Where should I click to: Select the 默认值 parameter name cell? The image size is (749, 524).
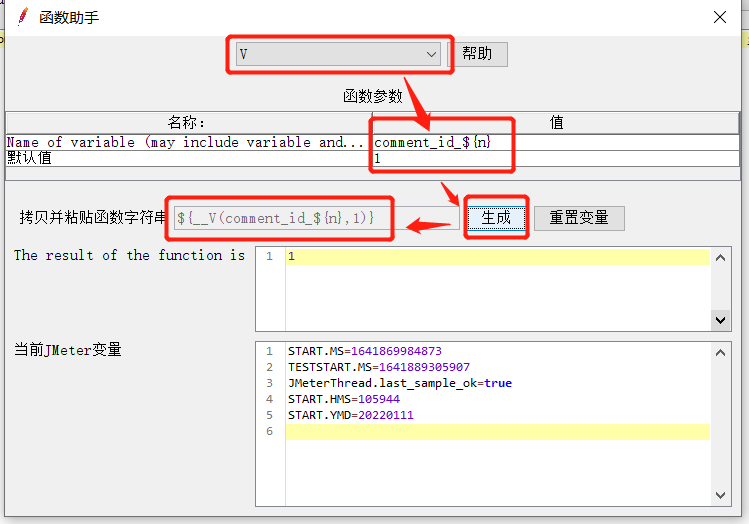pos(189,158)
